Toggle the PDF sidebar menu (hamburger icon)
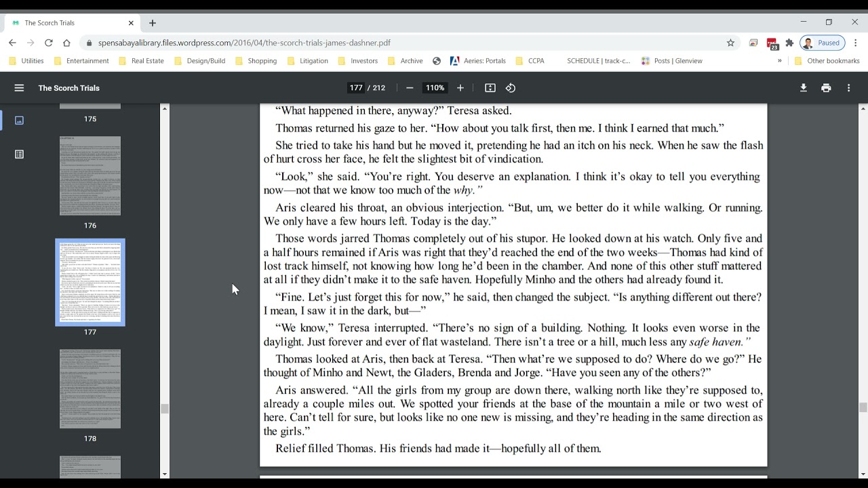 pos(19,88)
